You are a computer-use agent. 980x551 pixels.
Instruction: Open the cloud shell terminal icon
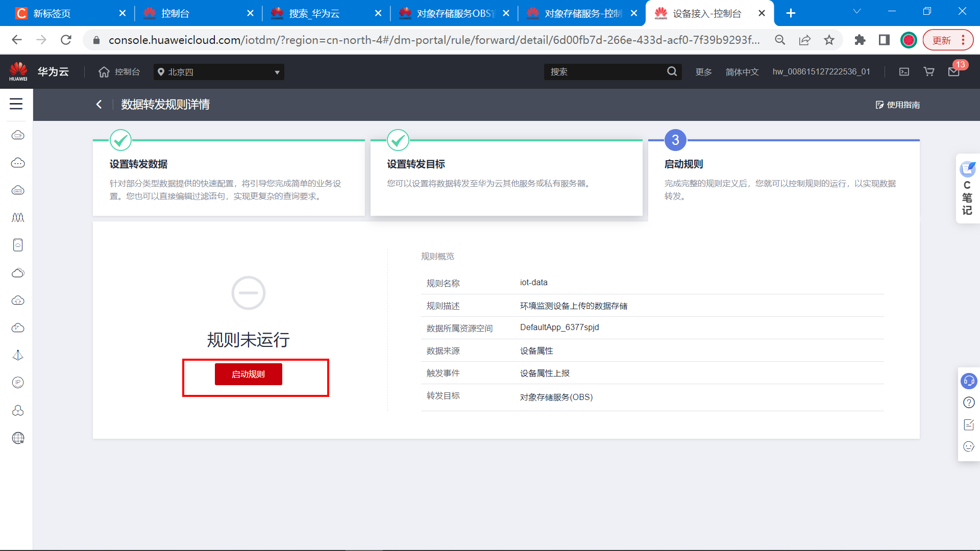point(904,72)
